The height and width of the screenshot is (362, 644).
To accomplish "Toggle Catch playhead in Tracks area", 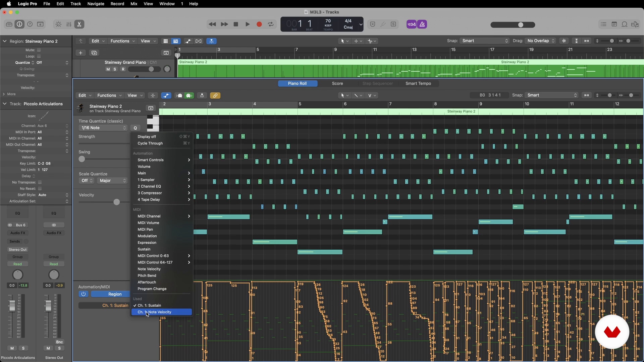I will [212, 41].
